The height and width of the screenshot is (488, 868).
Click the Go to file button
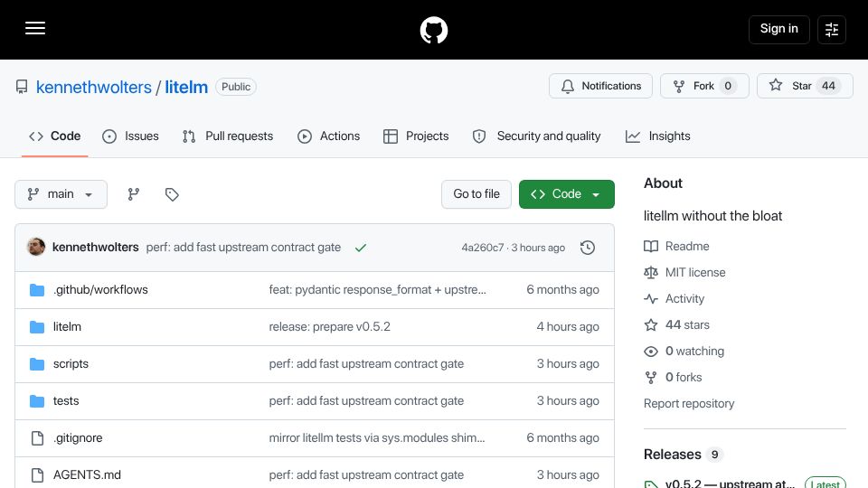click(476, 194)
